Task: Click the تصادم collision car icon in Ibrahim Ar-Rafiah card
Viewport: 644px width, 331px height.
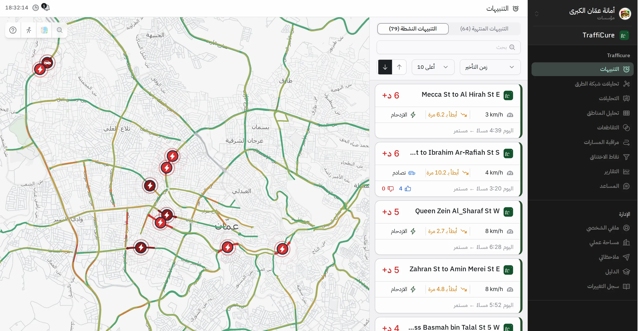Action: 412,173
